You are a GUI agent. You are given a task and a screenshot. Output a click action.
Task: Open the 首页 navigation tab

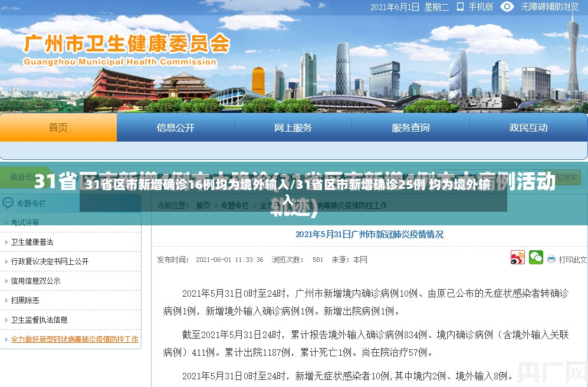pyautogui.click(x=58, y=127)
